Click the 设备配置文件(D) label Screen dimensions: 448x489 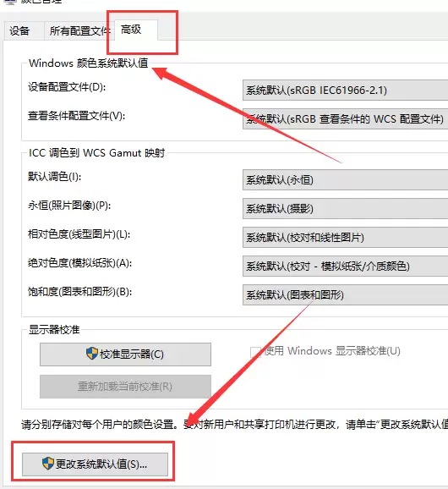click(x=67, y=86)
